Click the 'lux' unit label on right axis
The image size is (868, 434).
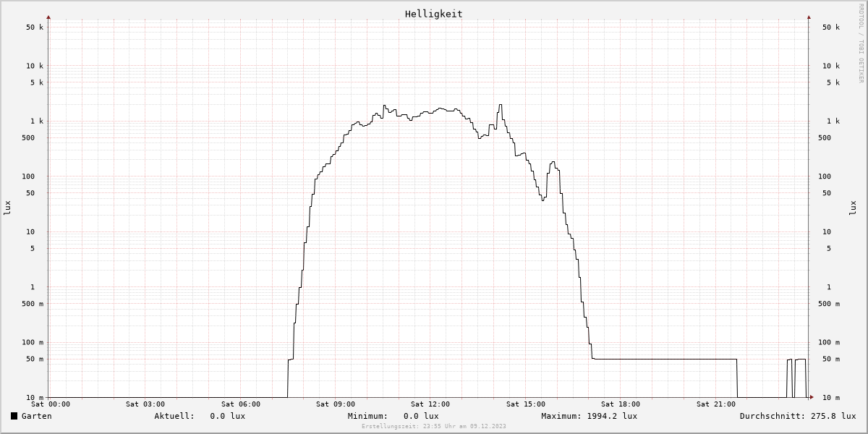click(854, 208)
